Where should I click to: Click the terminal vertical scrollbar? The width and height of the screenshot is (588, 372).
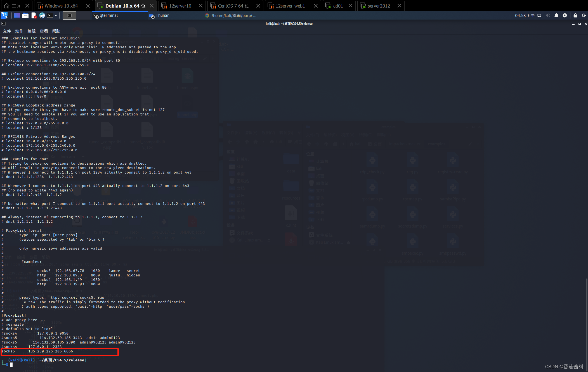tap(587, 324)
